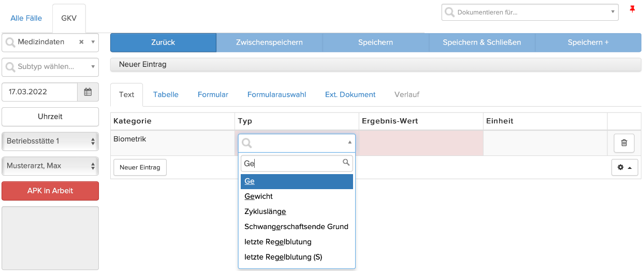Select the GKV tab
Viewport: 644px width, 271px height.
coord(69,18)
